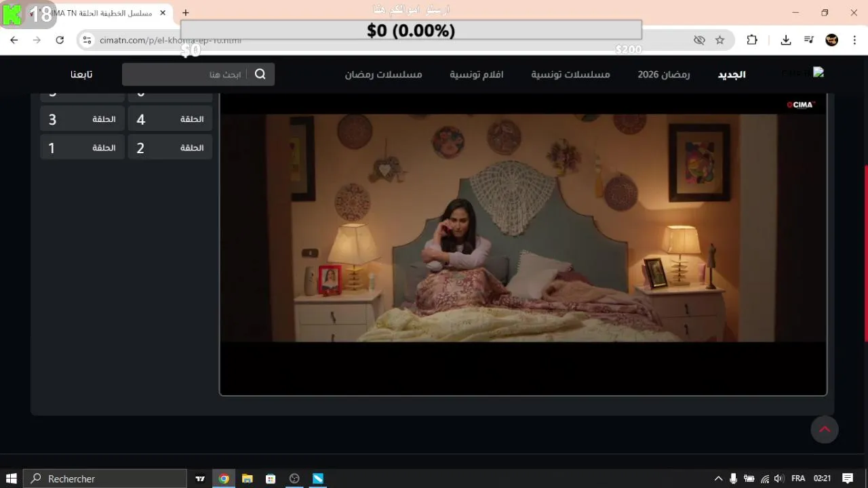Open the مسلسلات رمضان menu item
The image size is (868, 488).
(383, 75)
